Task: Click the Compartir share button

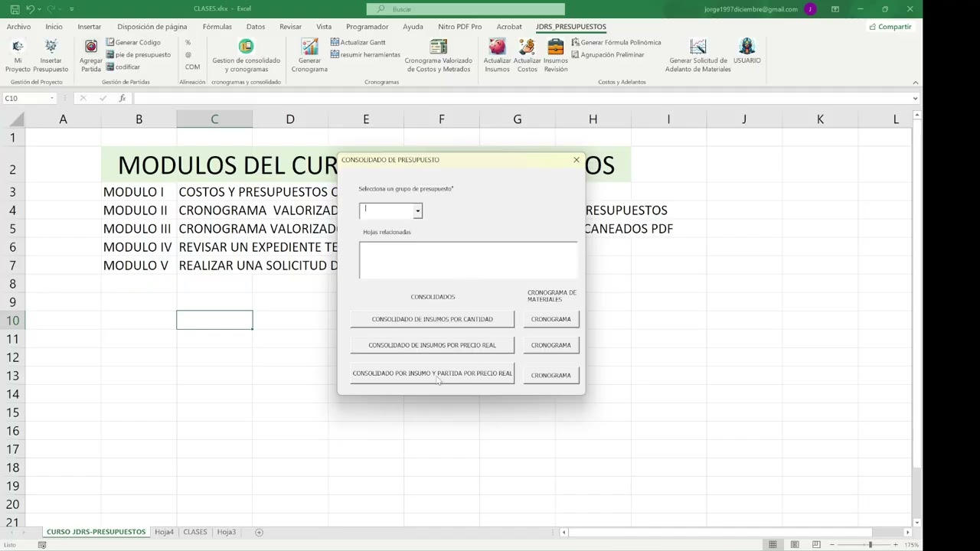Action: click(x=890, y=27)
